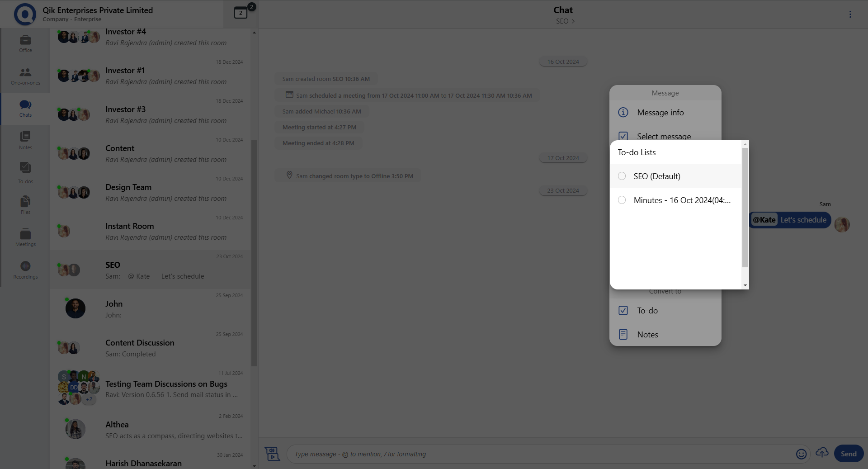Click the To-do Lists scroll down arrow

[745, 285]
